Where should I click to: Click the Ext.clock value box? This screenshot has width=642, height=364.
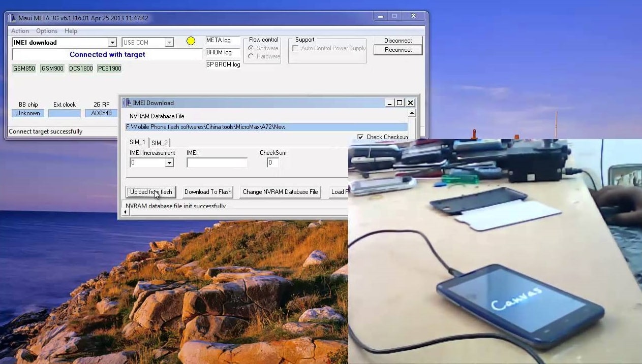coord(65,113)
